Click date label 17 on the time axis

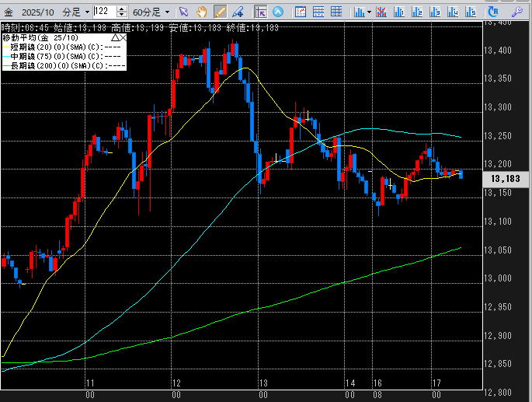[x=436, y=383]
